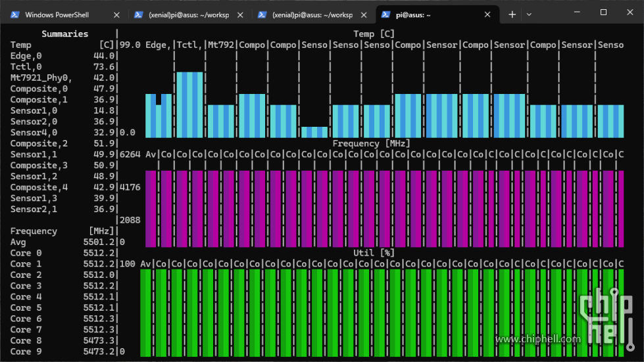Click the Tctl temperature bar
The image size is (644, 362).
(189, 105)
